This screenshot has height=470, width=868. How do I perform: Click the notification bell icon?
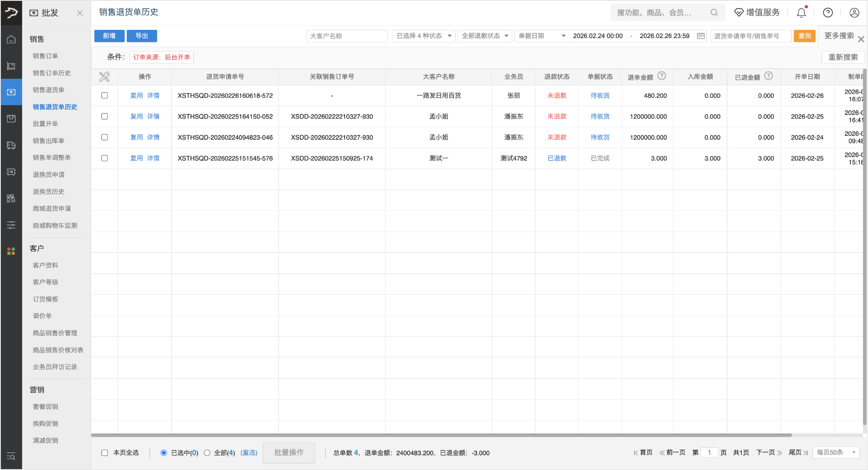tap(801, 13)
